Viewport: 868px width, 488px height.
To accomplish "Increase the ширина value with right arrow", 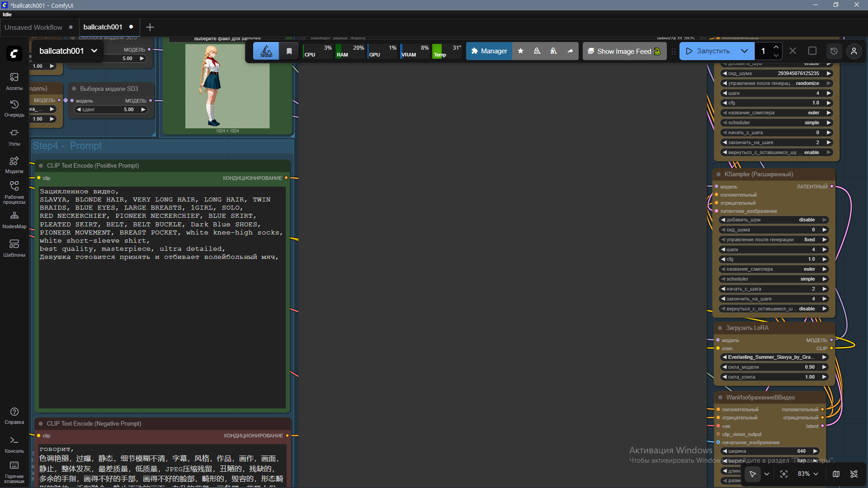I will (815, 451).
